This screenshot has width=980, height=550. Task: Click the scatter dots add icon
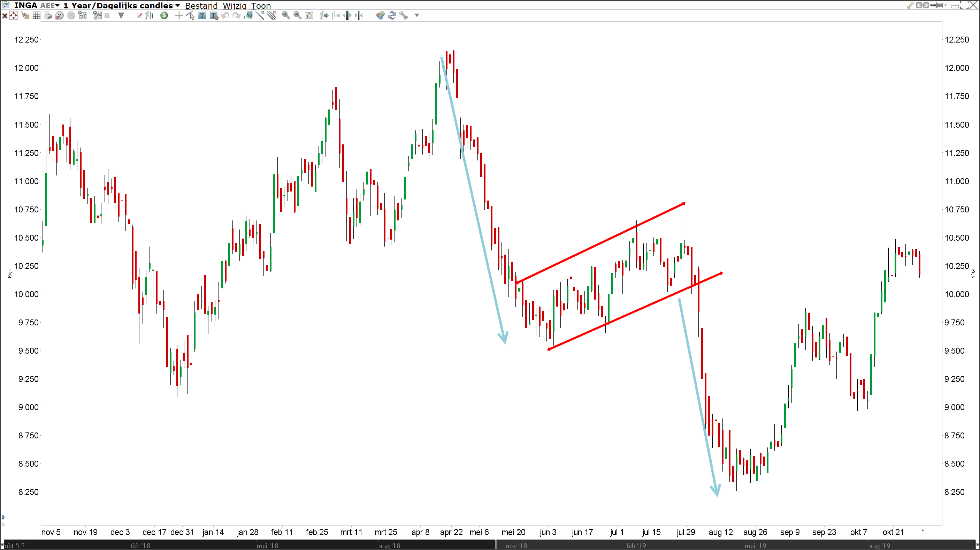(x=83, y=16)
